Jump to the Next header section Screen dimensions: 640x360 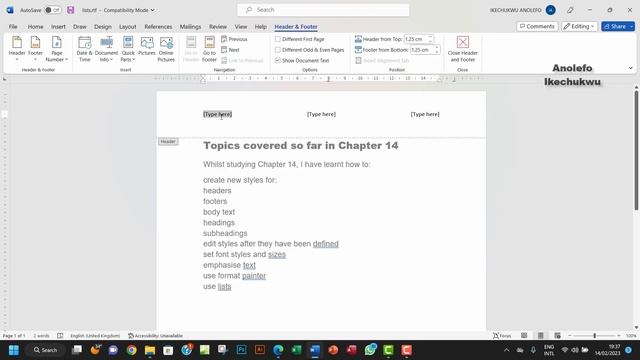pos(231,50)
